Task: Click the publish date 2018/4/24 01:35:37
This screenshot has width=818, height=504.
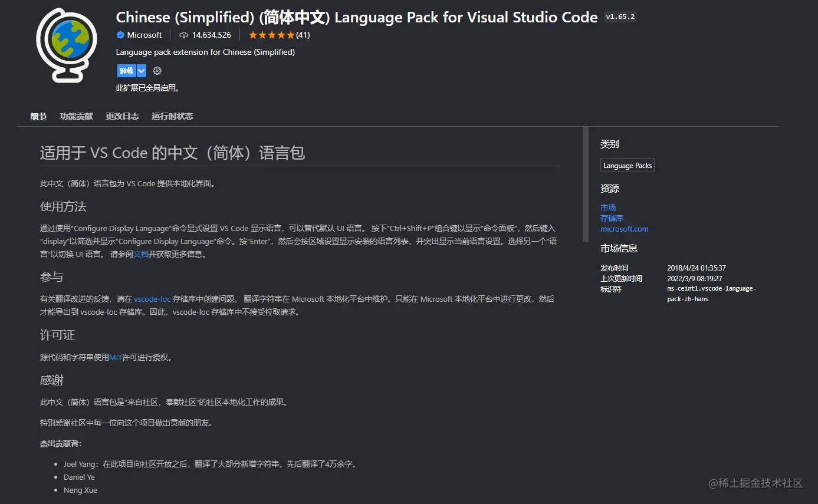Action: click(697, 268)
